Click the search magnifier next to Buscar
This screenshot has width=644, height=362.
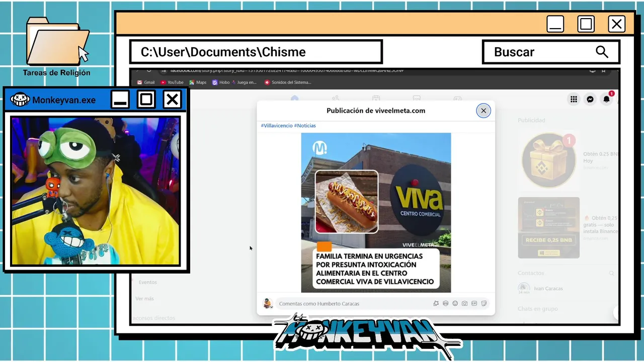point(602,52)
